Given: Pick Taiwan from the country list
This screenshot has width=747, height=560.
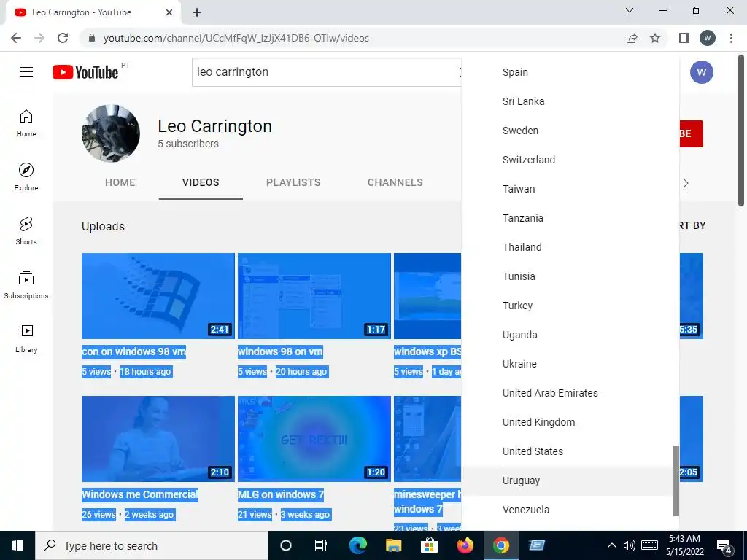Looking at the screenshot, I should 570,189.
